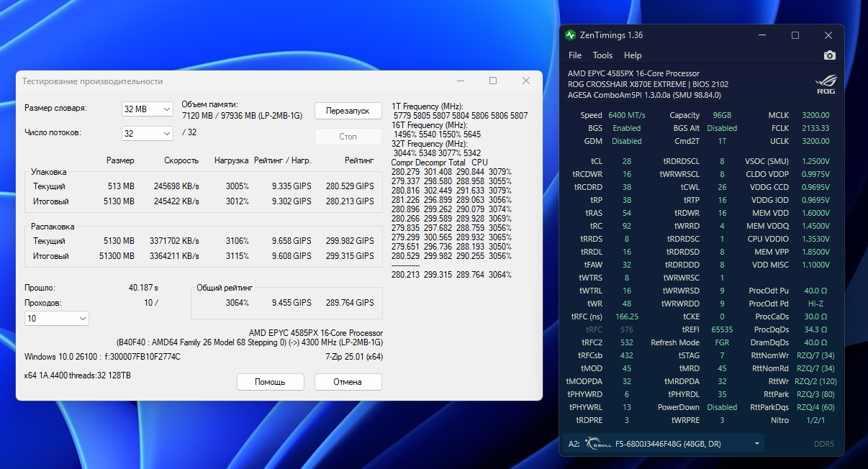Click the 32T Frequency (MHz) label

click(x=430, y=144)
